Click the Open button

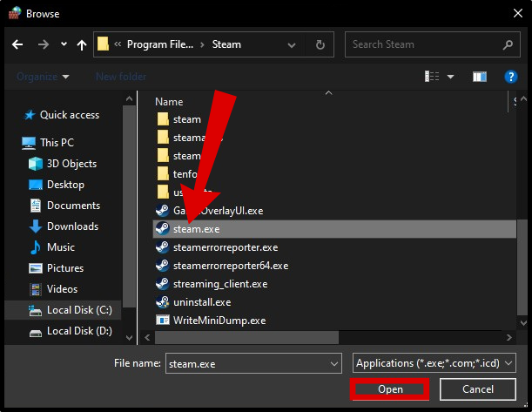point(390,389)
